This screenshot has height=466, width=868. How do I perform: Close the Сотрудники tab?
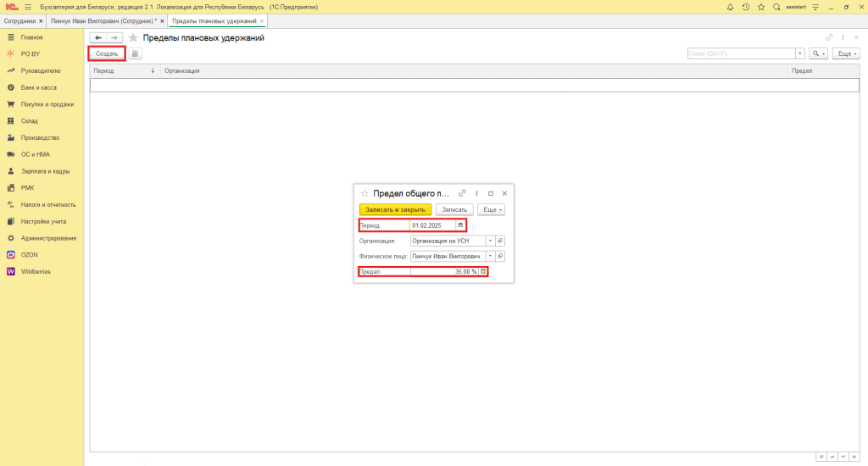click(41, 21)
